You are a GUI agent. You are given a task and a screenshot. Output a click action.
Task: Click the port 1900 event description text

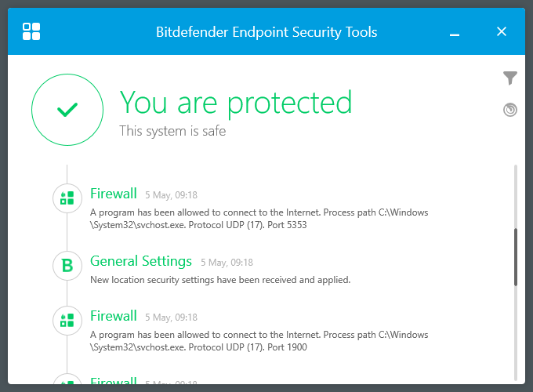[x=259, y=341]
